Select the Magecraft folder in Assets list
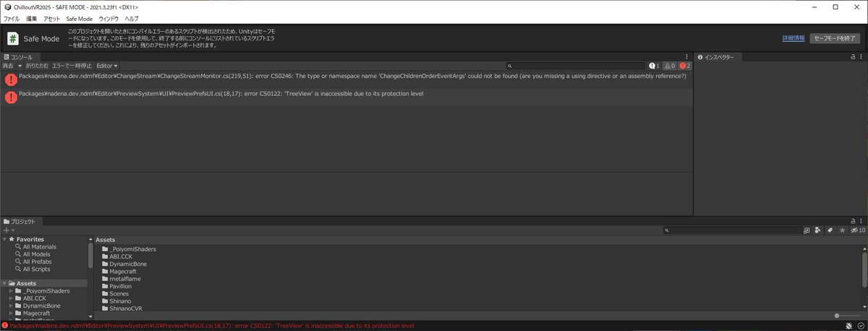 click(120, 271)
